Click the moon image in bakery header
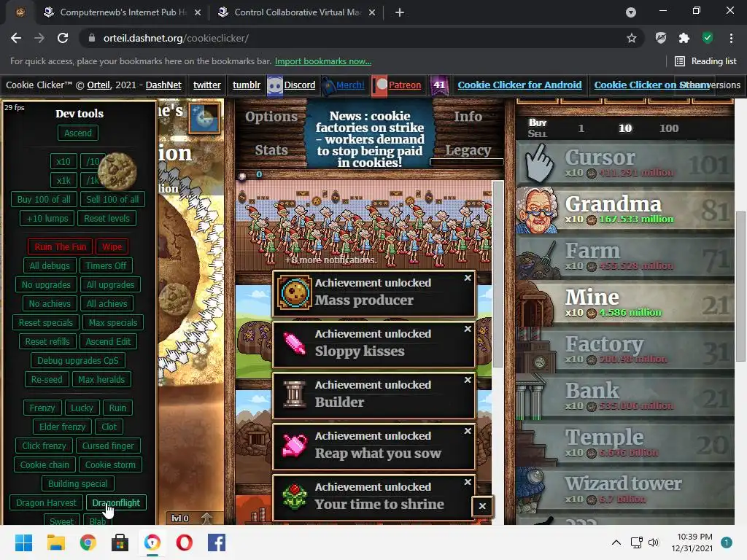This screenshot has width=747, height=560. [204, 117]
